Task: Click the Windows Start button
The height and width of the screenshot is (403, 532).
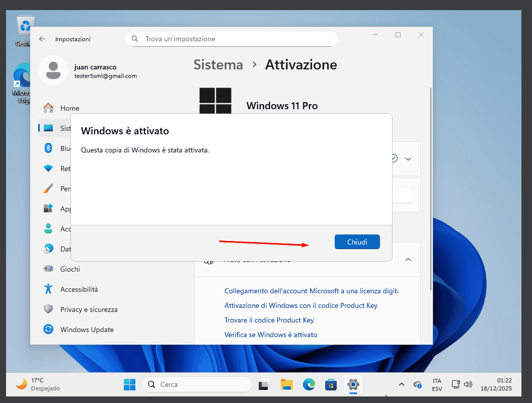Action: pyautogui.click(x=129, y=384)
